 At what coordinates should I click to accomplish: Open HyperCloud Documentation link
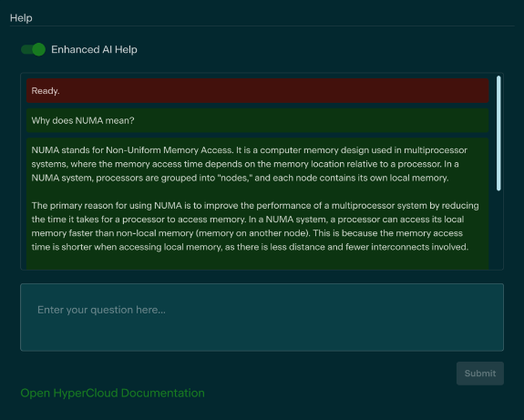tap(113, 393)
